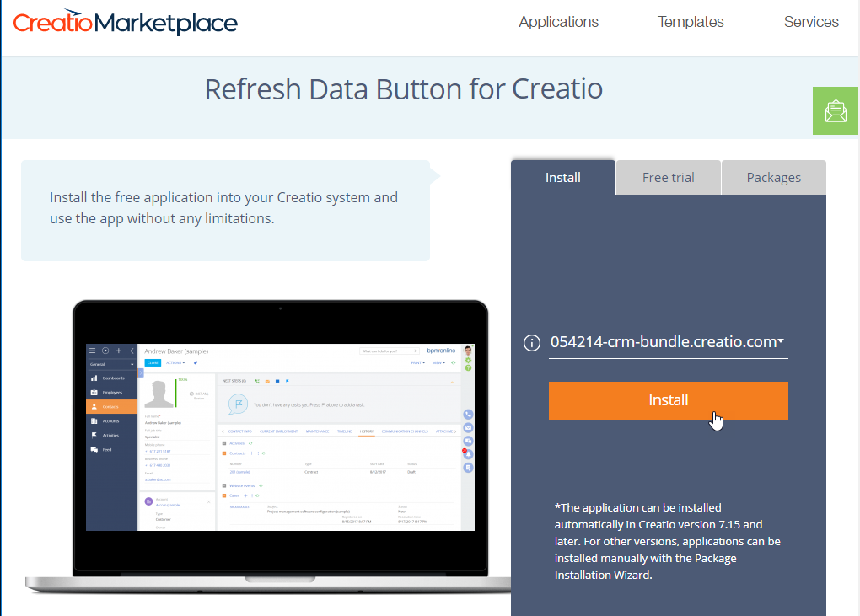Open the Print dropdown menu

tap(418, 362)
